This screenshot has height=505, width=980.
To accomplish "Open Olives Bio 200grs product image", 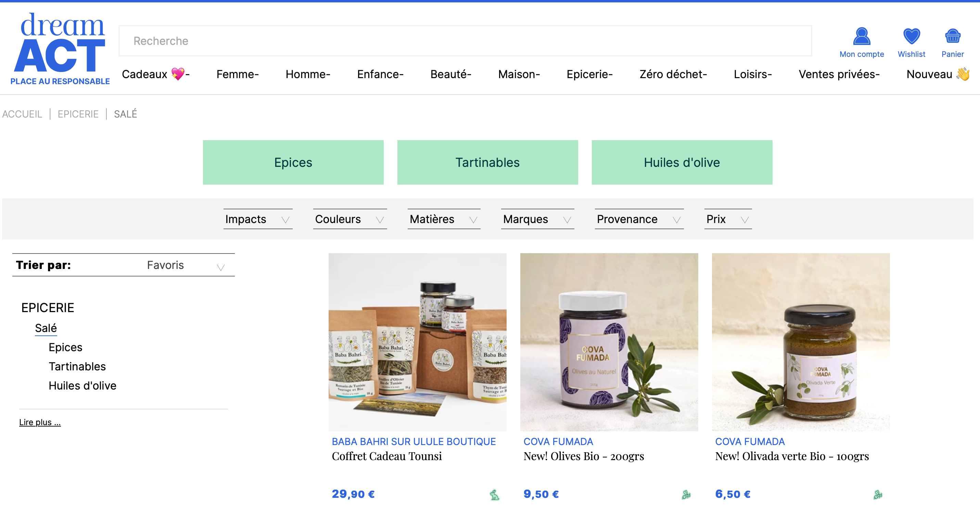I will click(609, 342).
